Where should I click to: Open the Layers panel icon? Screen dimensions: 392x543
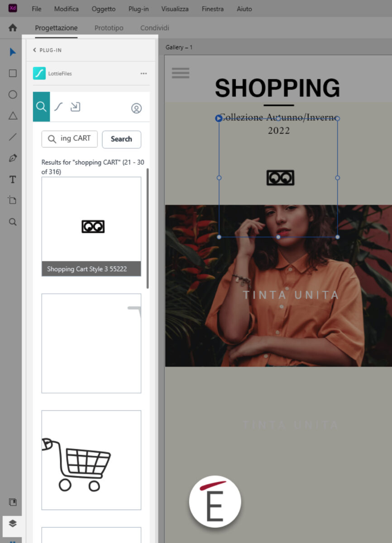pyautogui.click(x=13, y=523)
